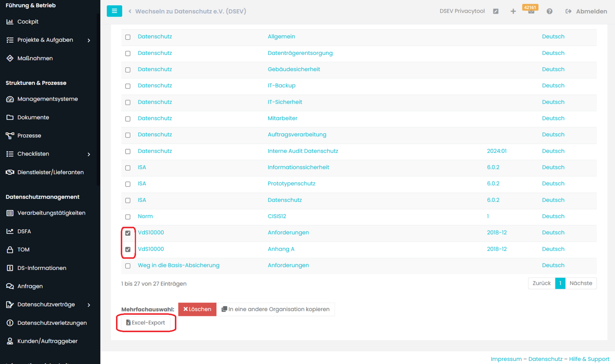
Task: Click the hamburger menu toggle icon
Action: pos(114,11)
